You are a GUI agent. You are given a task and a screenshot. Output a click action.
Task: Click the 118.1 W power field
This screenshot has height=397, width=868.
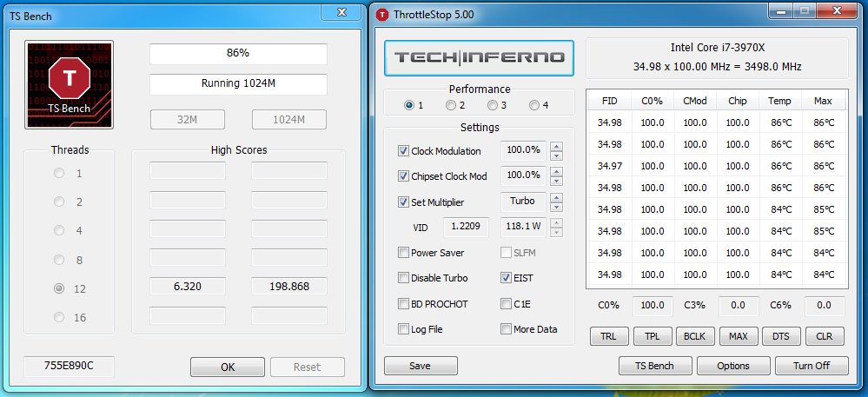523,227
